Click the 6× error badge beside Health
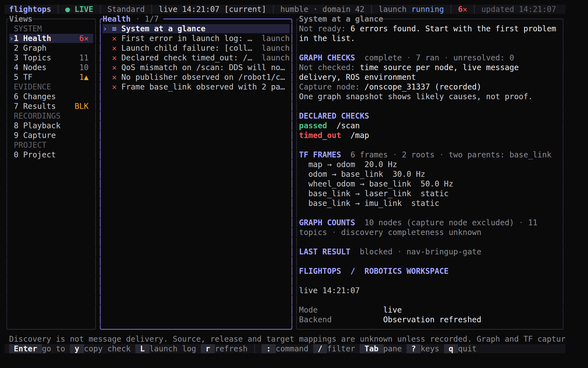The width and height of the screenshot is (588, 368). click(x=84, y=38)
